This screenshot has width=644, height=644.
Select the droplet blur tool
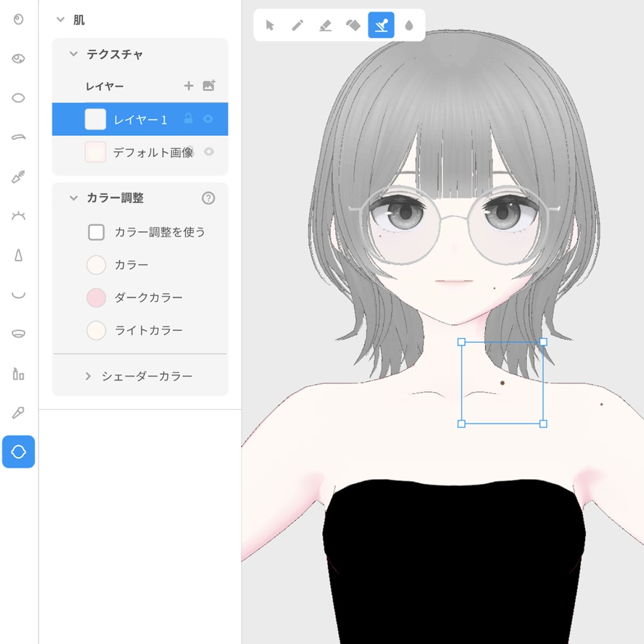pos(409,25)
